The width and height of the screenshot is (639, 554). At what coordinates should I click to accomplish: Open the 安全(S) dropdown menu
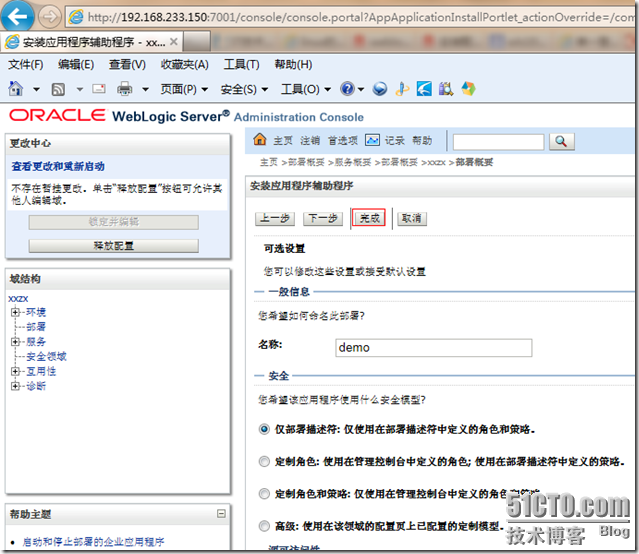[x=244, y=89]
